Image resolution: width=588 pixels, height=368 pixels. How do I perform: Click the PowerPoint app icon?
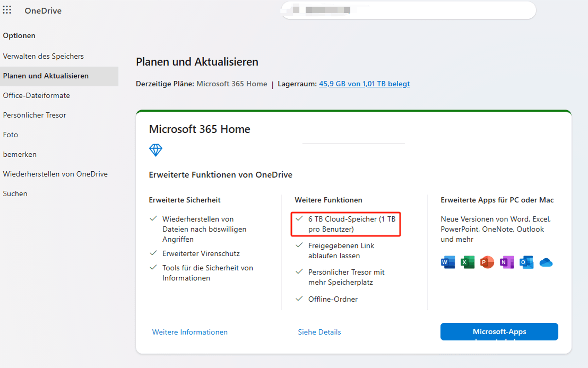point(487,262)
